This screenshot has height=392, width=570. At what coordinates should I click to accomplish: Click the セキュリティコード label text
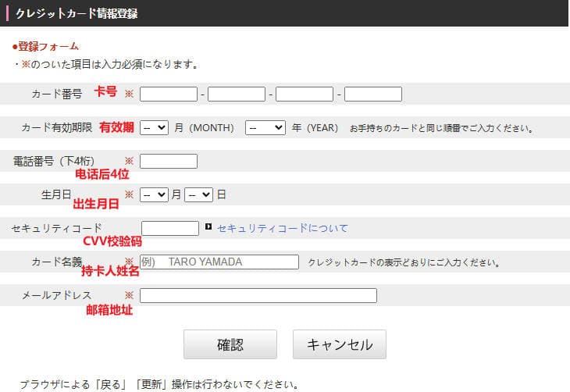57,228
